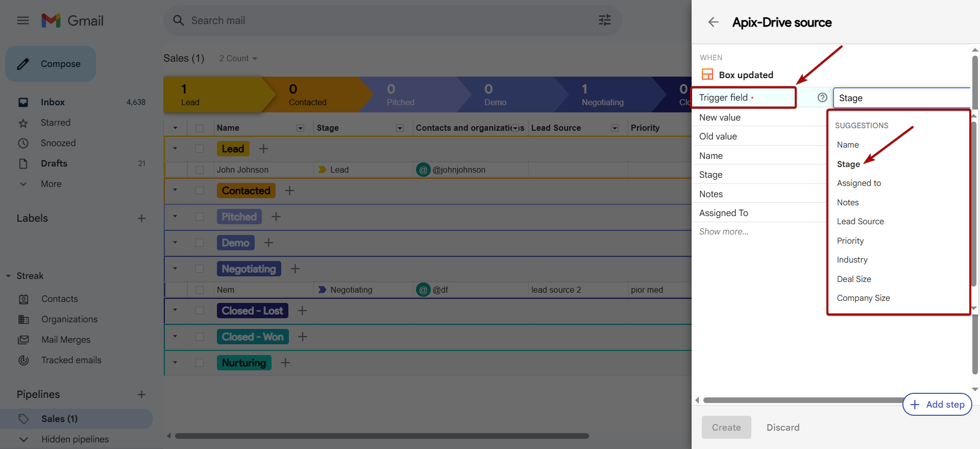Open Sales (1) pipeline in sidebar

click(x=77, y=419)
